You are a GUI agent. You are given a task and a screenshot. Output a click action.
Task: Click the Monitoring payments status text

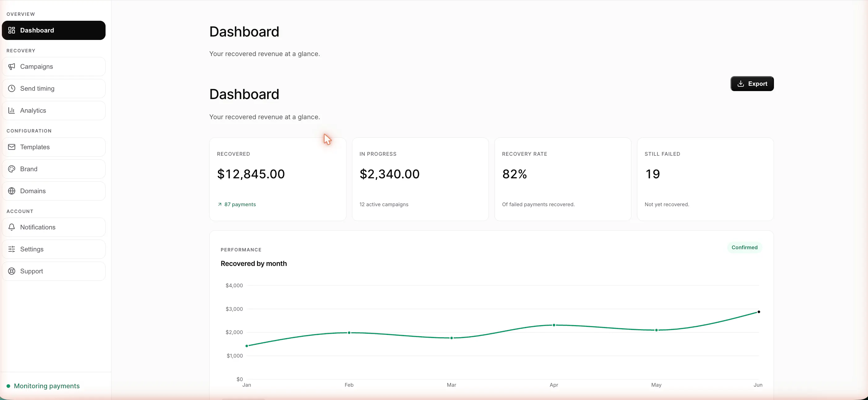tap(47, 386)
